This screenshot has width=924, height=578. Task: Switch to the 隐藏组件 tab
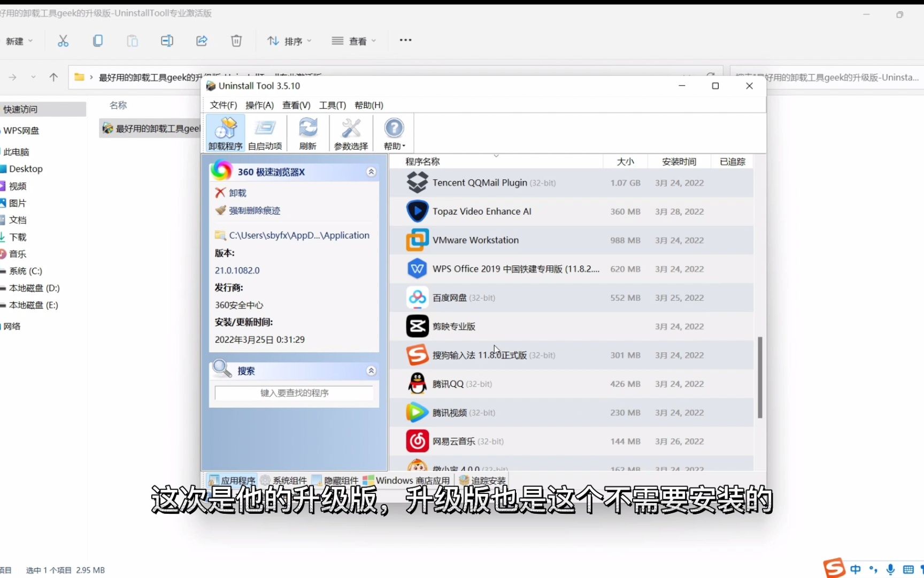pos(335,480)
